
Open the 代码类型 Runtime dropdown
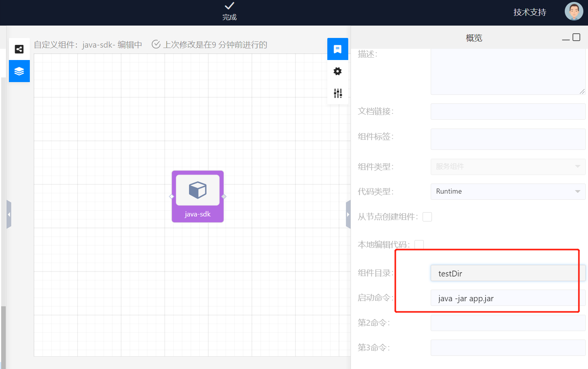(x=507, y=192)
